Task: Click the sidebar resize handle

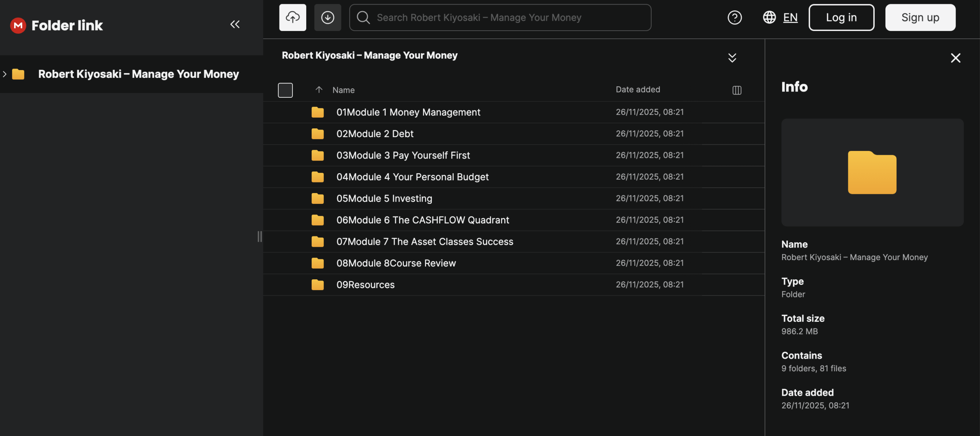Action: pyautogui.click(x=260, y=236)
